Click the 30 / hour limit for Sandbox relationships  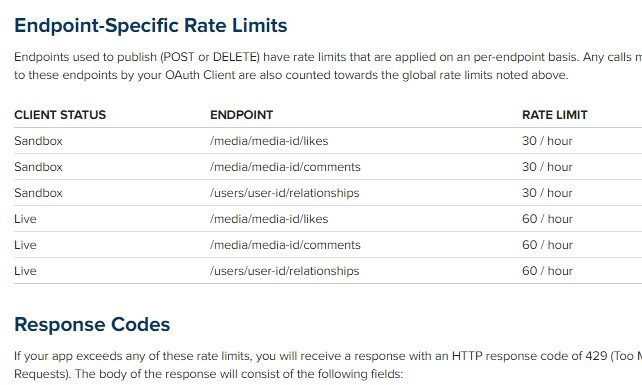(547, 193)
